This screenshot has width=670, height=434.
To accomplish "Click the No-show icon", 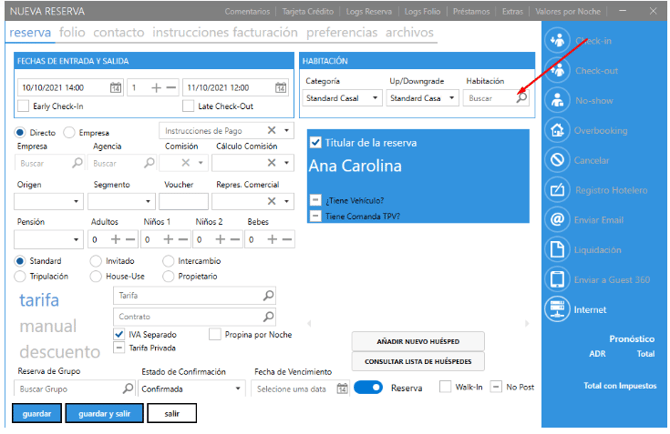I will pyautogui.click(x=558, y=100).
